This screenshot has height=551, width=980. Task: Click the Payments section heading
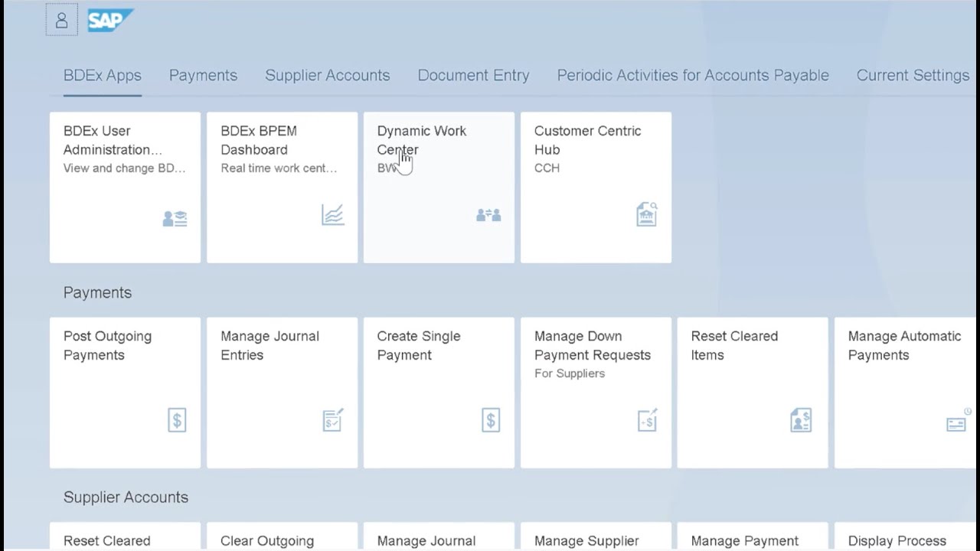(97, 292)
